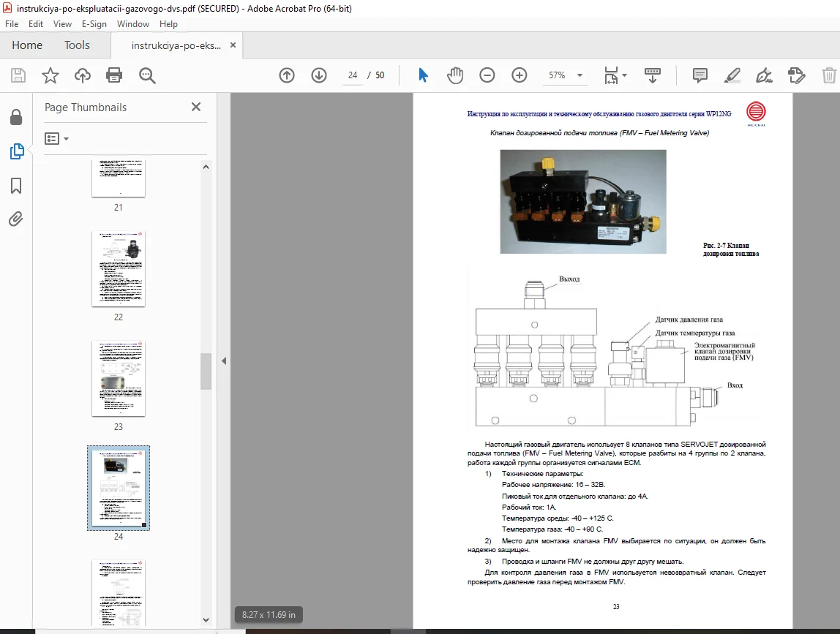Click the 57% zoom value field

[x=557, y=75]
